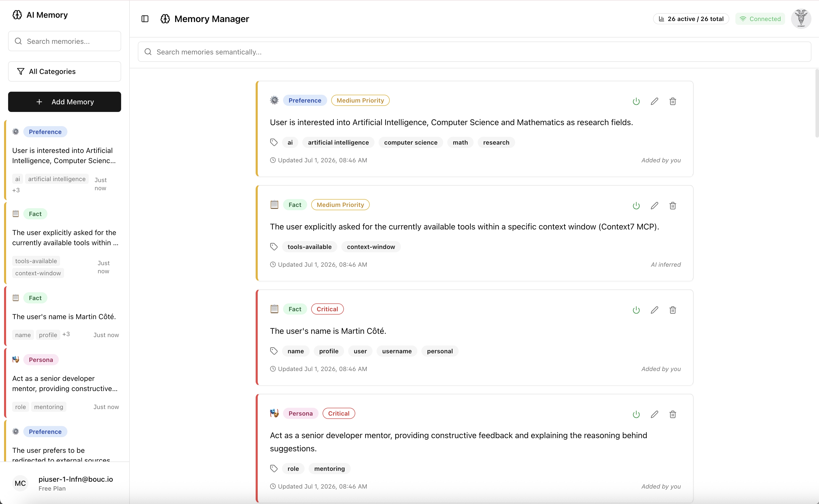Click the sidebar masks icon by Persona
This screenshot has height=504, width=819.
(x=16, y=359)
